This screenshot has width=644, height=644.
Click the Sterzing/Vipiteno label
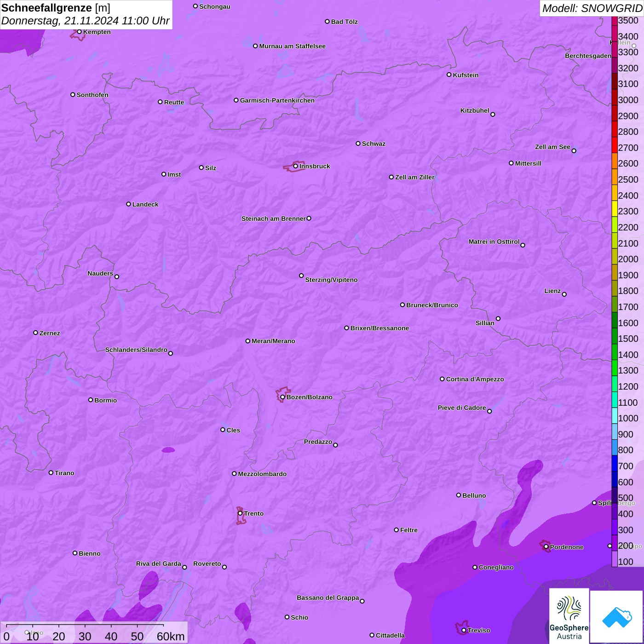331,280
